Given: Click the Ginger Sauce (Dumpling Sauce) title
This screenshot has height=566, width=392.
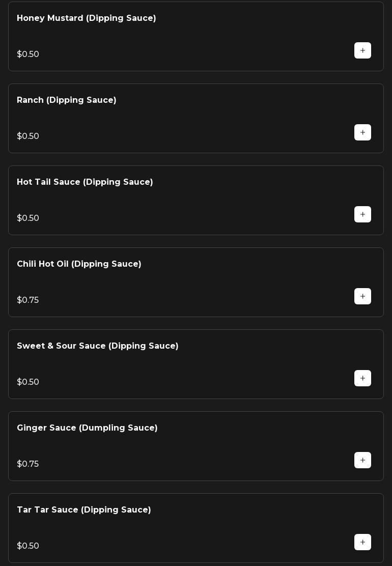Looking at the screenshot, I should pyautogui.click(x=87, y=428).
